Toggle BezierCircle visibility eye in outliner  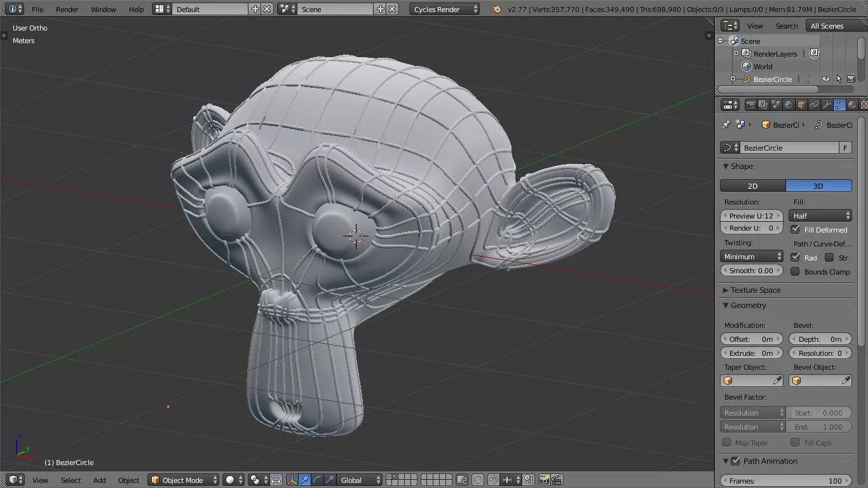point(826,79)
